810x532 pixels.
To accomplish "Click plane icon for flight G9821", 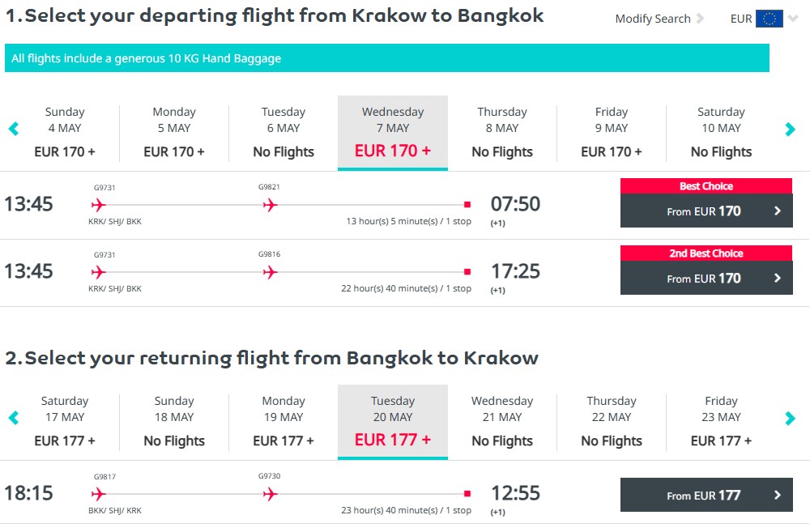I will (270, 205).
